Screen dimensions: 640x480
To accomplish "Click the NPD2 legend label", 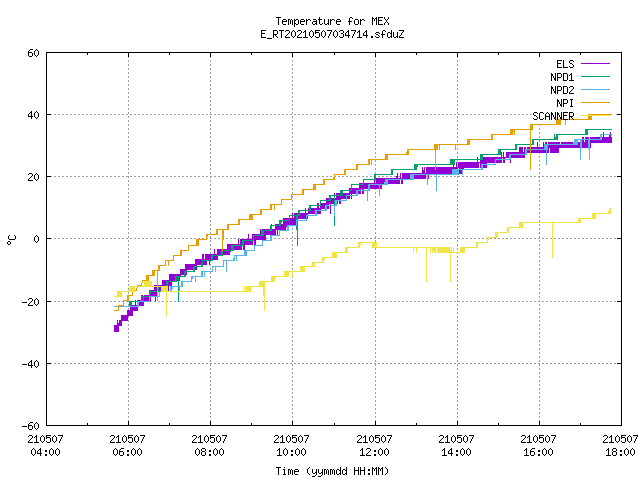I will tap(562, 90).
